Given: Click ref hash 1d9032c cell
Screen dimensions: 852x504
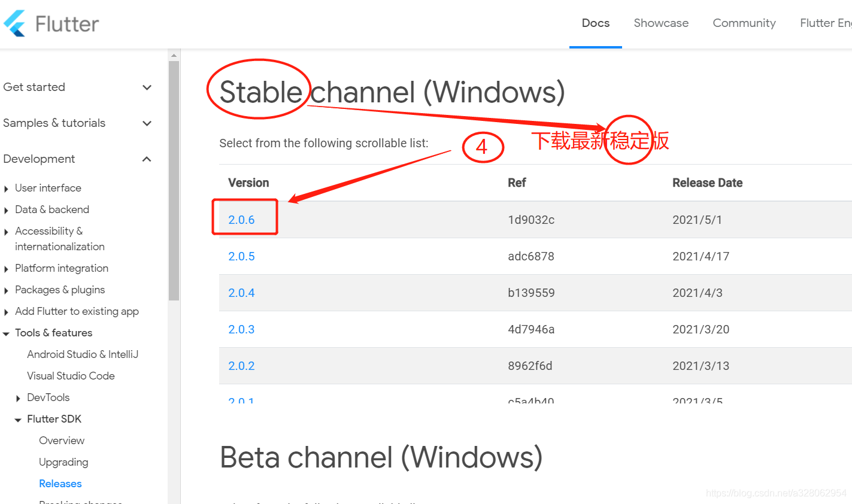Looking at the screenshot, I should point(531,220).
